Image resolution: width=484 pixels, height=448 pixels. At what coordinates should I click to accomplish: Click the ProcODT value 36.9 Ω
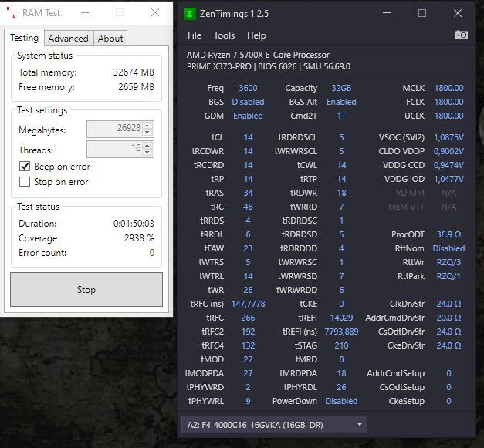[448, 234]
